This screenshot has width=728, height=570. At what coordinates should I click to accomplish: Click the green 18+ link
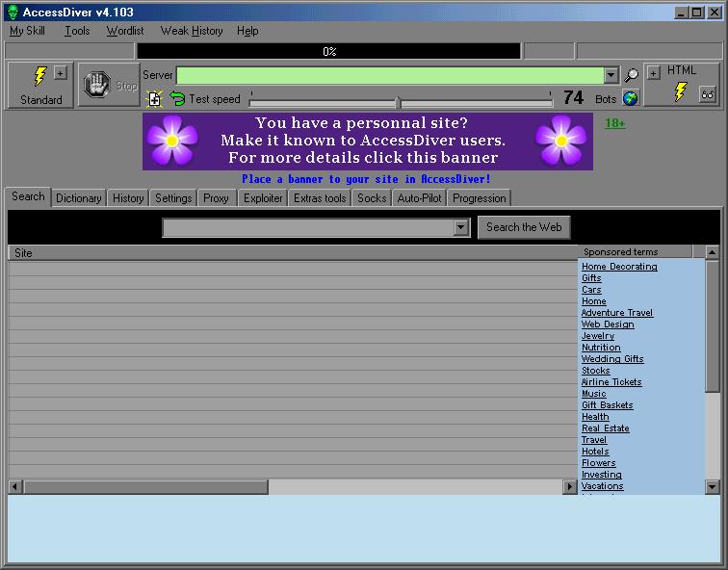(614, 123)
